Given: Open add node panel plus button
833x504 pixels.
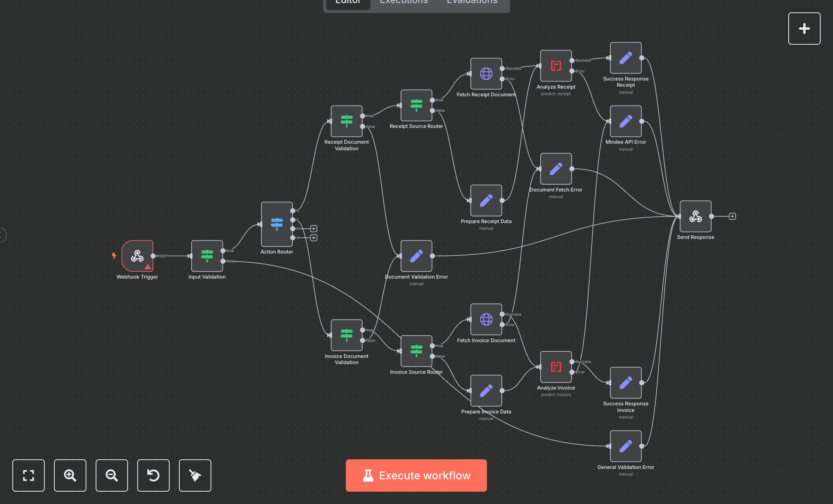Looking at the screenshot, I should click(804, 29).
